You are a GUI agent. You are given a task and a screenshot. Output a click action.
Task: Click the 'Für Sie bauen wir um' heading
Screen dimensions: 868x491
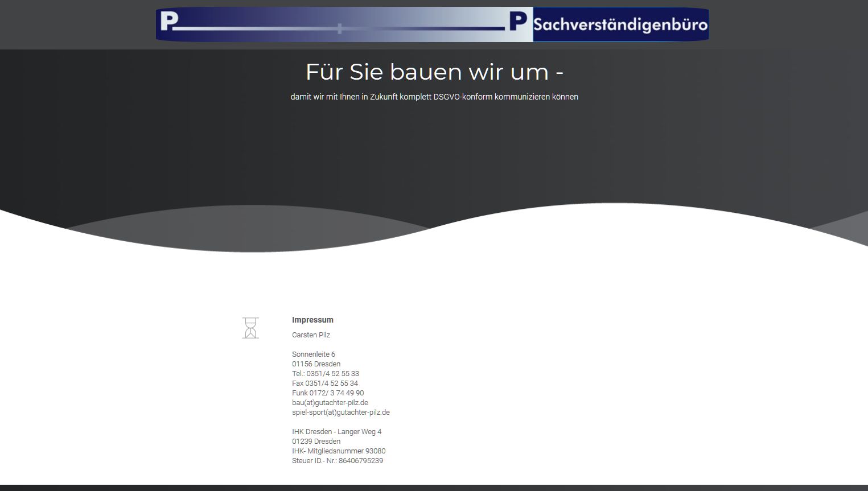[434, 72]
